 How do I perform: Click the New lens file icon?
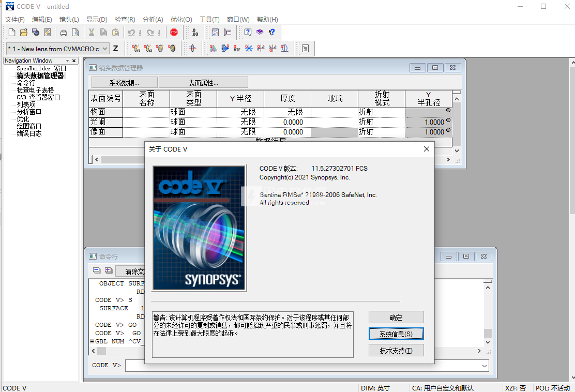(x=12, y=32)
